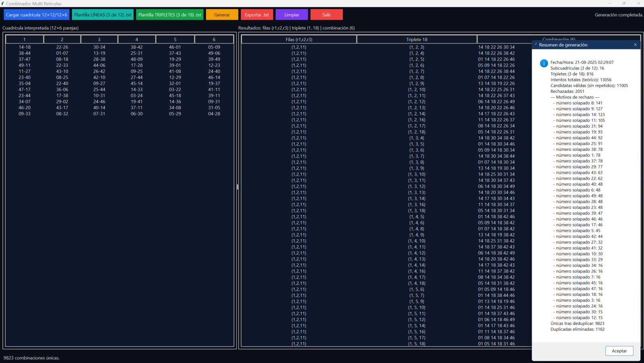This screenshot has height=363, width=644.
Task: Select grid cell 38-42
Action: click(x=137, y=47)
